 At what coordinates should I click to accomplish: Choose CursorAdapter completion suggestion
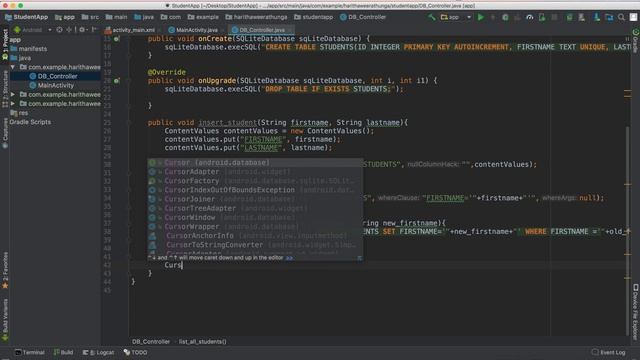point(255,172)
